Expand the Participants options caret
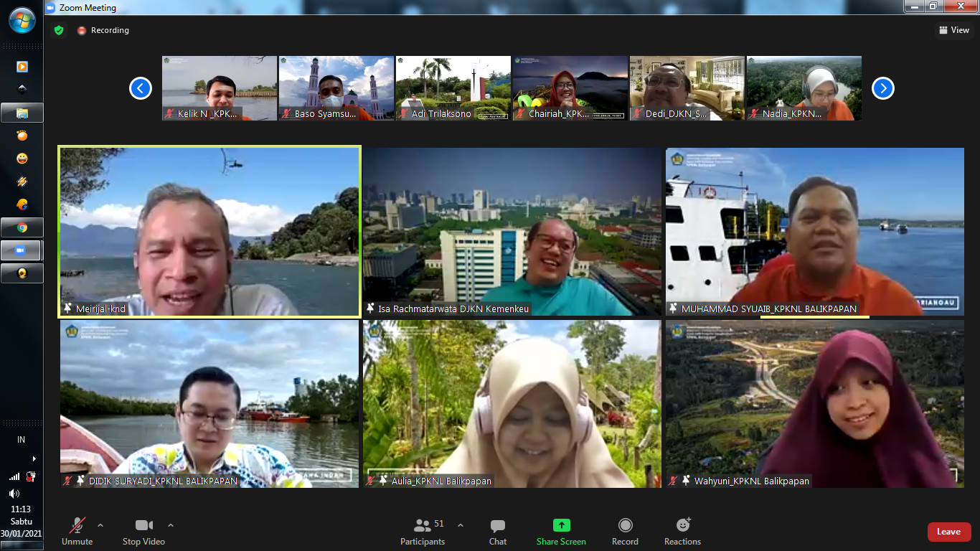980x551 pixels. (461, 524)
